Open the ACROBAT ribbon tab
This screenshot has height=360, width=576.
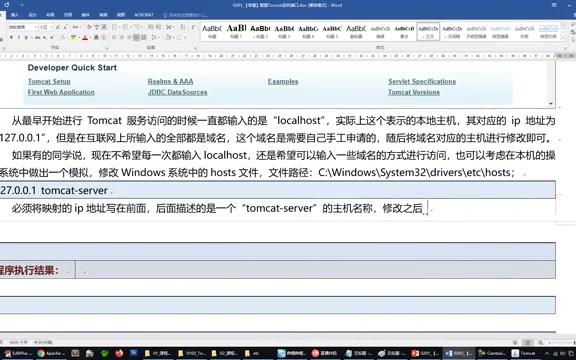click(144, 15)
